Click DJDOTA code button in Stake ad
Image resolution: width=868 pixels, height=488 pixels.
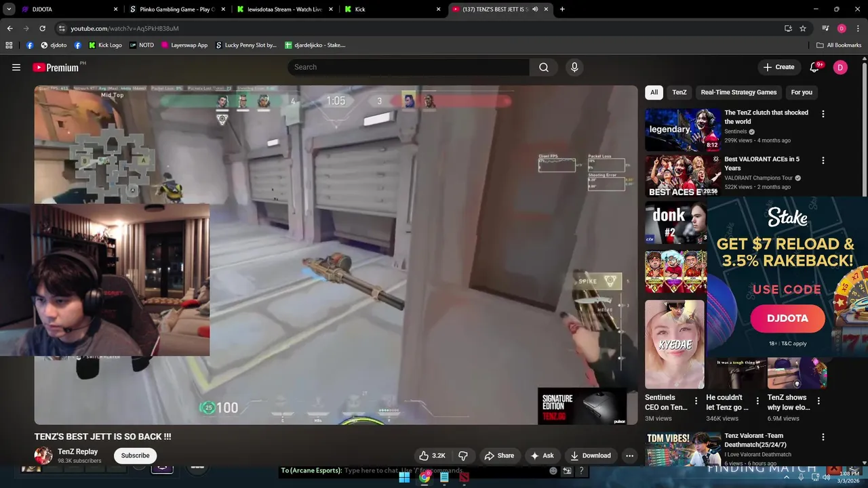787,318
